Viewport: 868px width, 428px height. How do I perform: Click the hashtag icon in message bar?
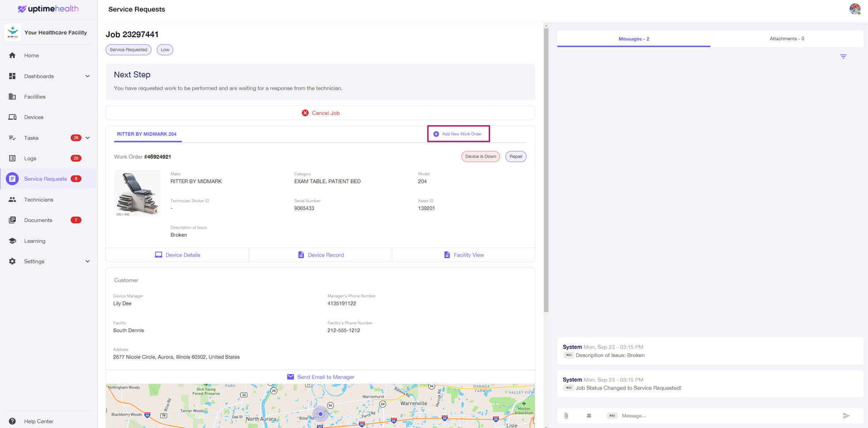pos(588,416)
